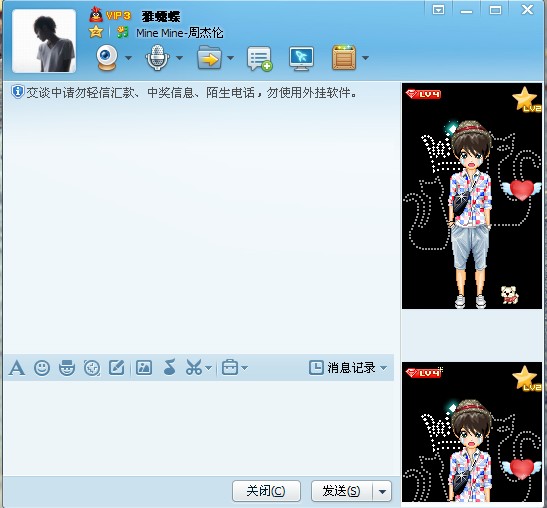Share music with the note icon
The width and height of the screenshot is (547, 508).
[x=170, y=368]
